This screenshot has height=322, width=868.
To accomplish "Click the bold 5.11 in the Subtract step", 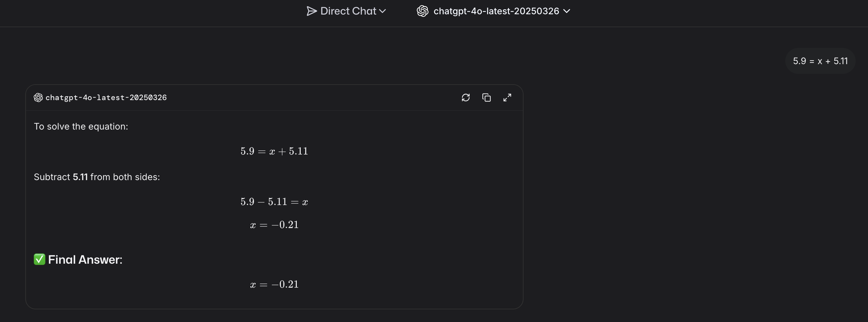I will [x=80, y=177].
